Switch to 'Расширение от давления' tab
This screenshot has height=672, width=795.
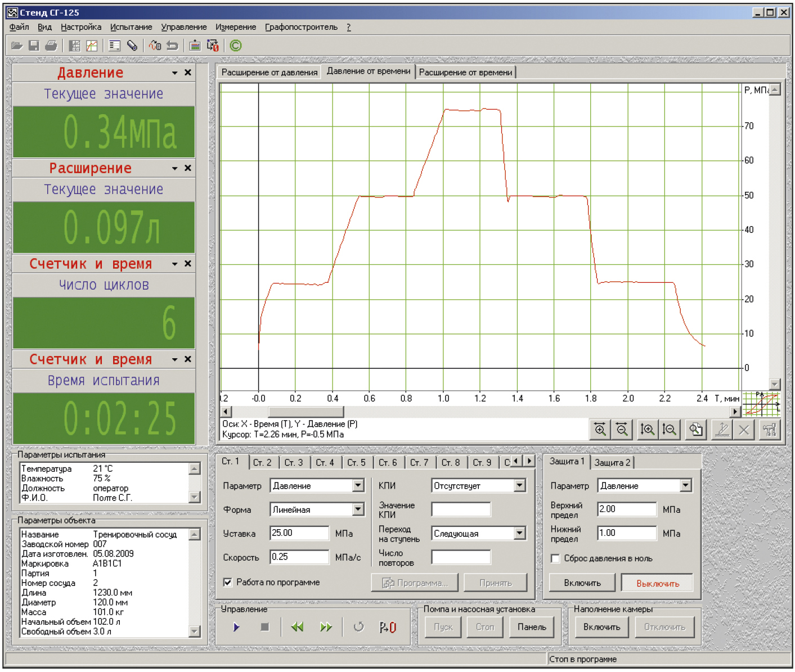click(x=270, y=73)
